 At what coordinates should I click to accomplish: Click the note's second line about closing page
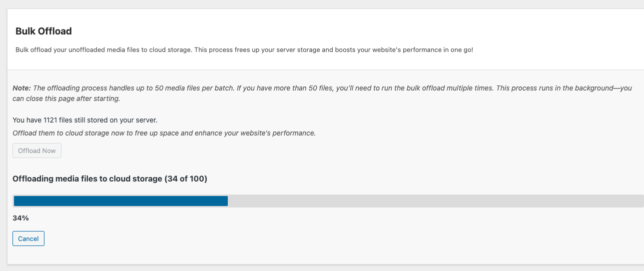point(66,98)
